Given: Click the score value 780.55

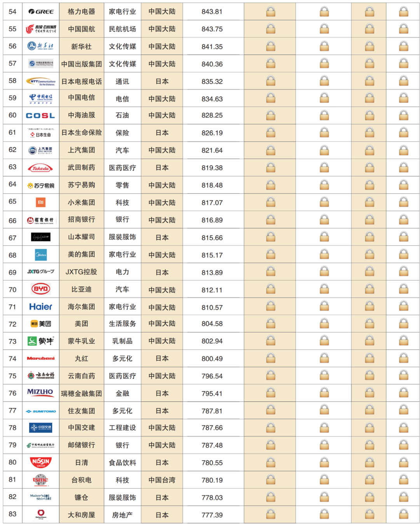Looking at the screenshot, I should [212, 463].
